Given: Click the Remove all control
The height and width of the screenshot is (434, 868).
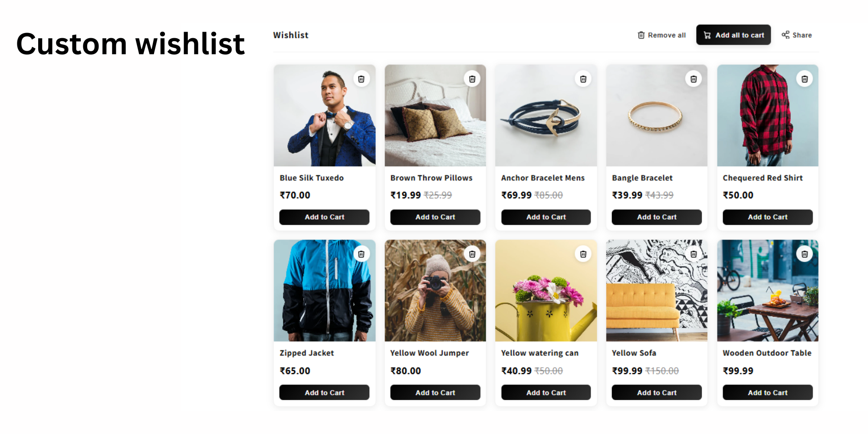Looking at the screenshot, I should (661, 35).
